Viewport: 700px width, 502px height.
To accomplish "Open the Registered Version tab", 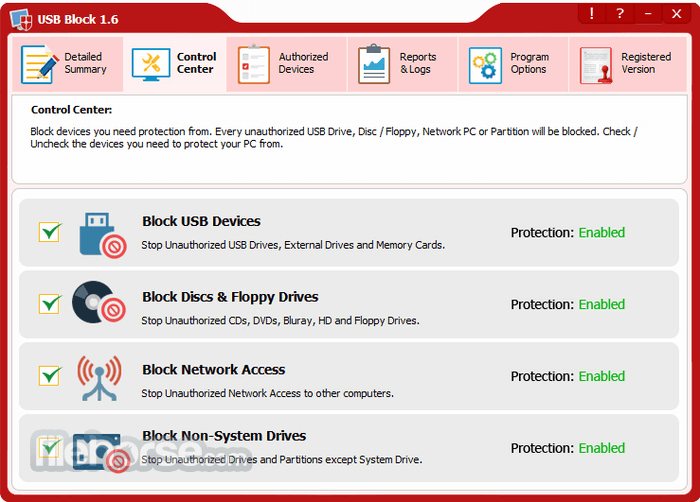I will (628, 64).
